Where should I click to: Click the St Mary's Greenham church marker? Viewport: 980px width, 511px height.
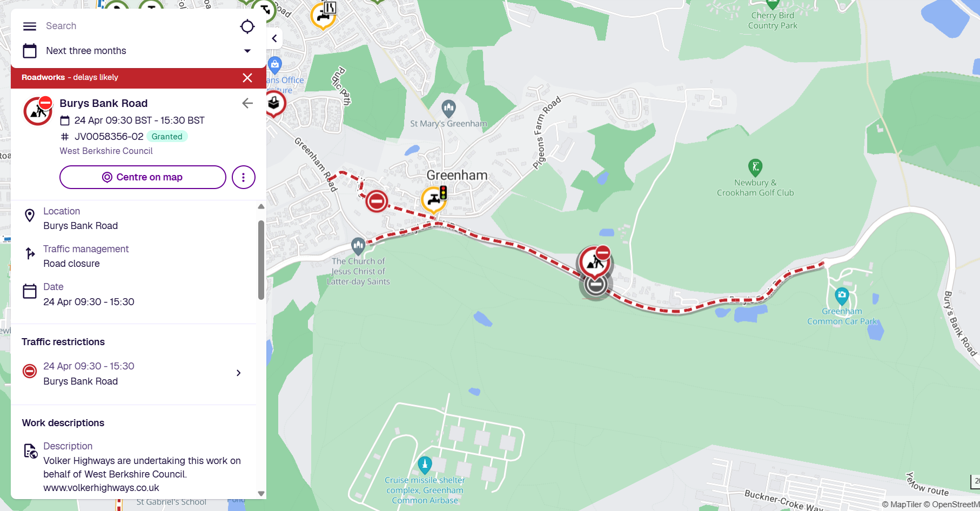pyautogui.click(x=448, y=109)
